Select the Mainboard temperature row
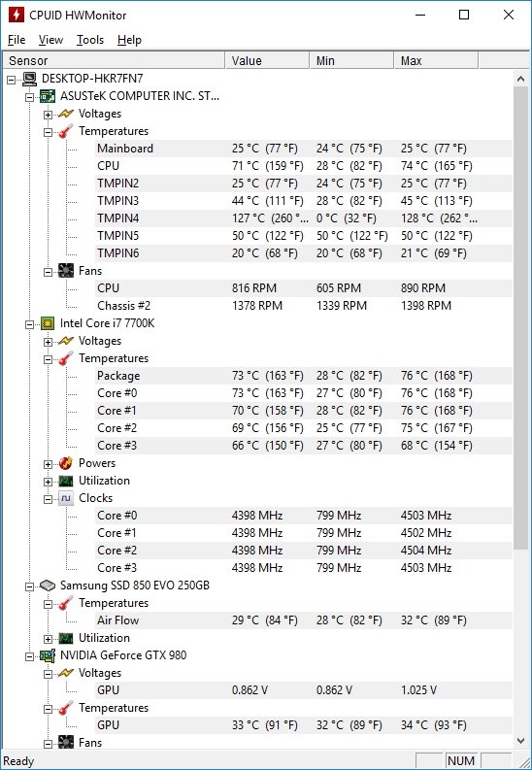This screenshot has width=532, height=770. coord(304,149)
